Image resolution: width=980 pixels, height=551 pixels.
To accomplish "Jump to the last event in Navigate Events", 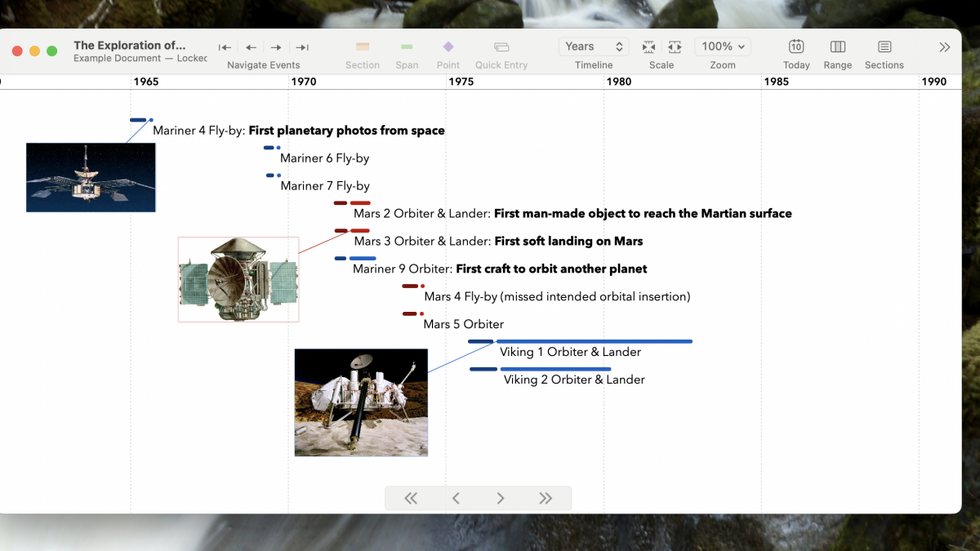I will click(x=301, y=47).
